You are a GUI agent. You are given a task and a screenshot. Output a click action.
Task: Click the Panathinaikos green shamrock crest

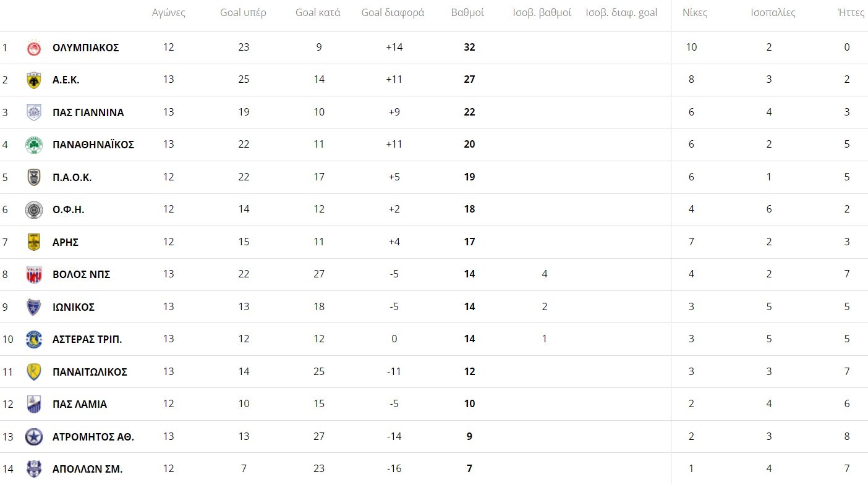34,145
